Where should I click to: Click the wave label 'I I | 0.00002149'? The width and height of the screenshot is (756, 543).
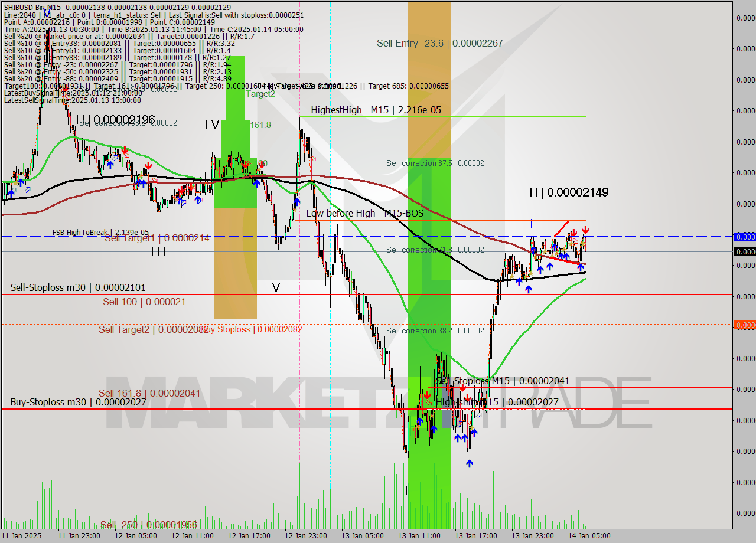(569, 192)
